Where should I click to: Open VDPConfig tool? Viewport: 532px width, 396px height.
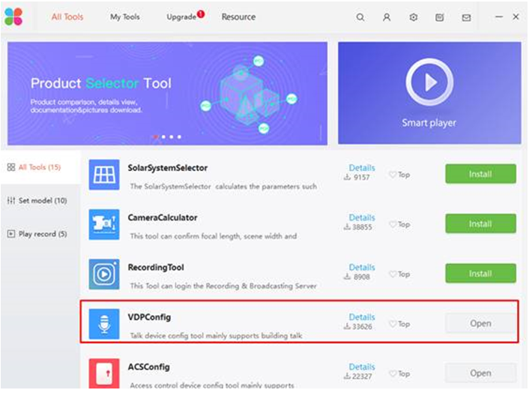pyautogui.click(x=480, y=323)
